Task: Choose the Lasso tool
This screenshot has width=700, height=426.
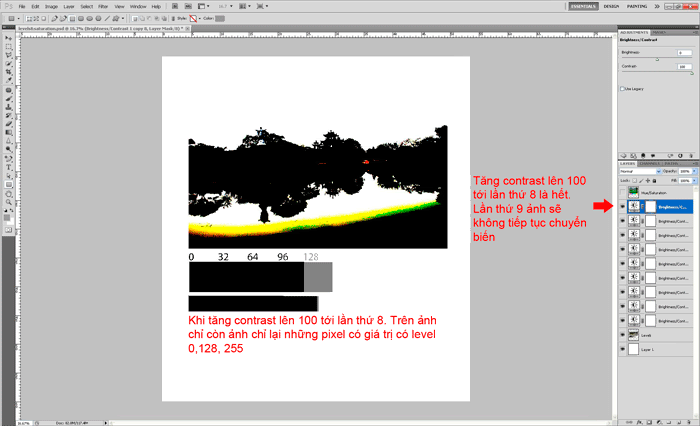Action: (8, 55)
